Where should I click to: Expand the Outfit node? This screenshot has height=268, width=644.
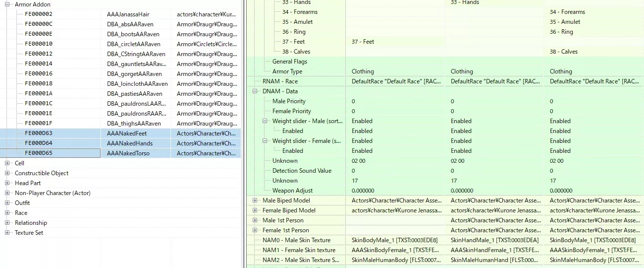click(7, 202)
